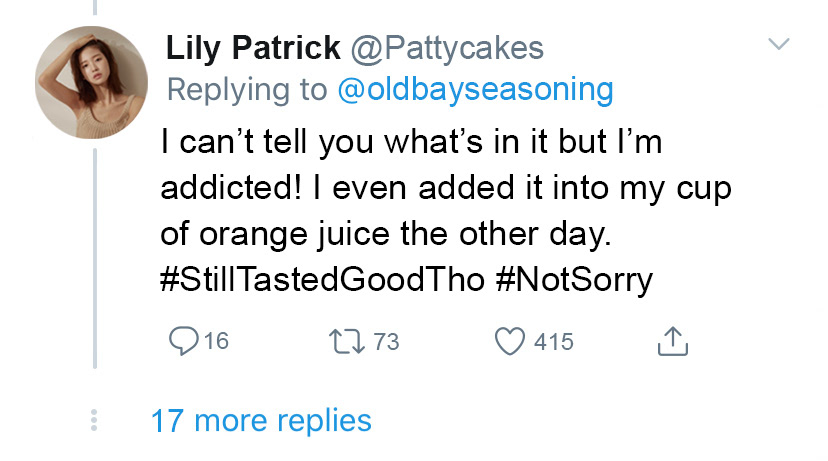Viewport: 828px width, 461px height.
Task: Open the #NotSorry hashtag
Action: (x=575, y=280)
